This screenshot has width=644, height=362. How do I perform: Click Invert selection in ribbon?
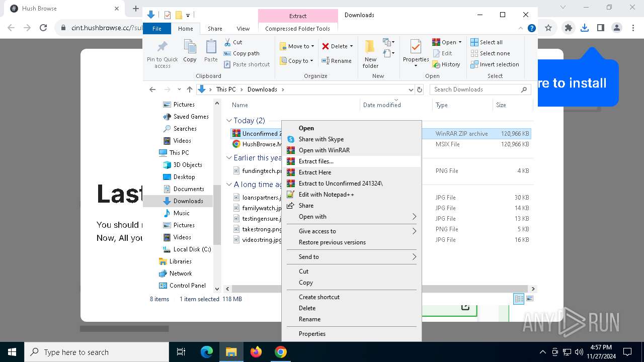[495, 64]
